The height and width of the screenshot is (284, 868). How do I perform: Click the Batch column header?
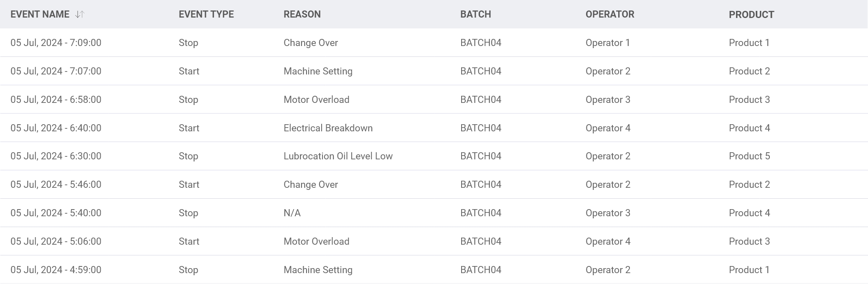tap(475, 14)
